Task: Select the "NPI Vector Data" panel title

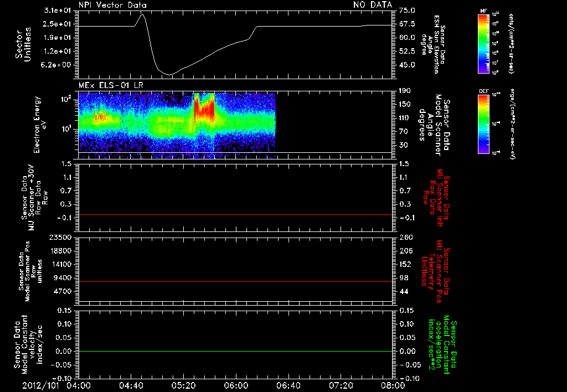Action: [x=112, y=5]
